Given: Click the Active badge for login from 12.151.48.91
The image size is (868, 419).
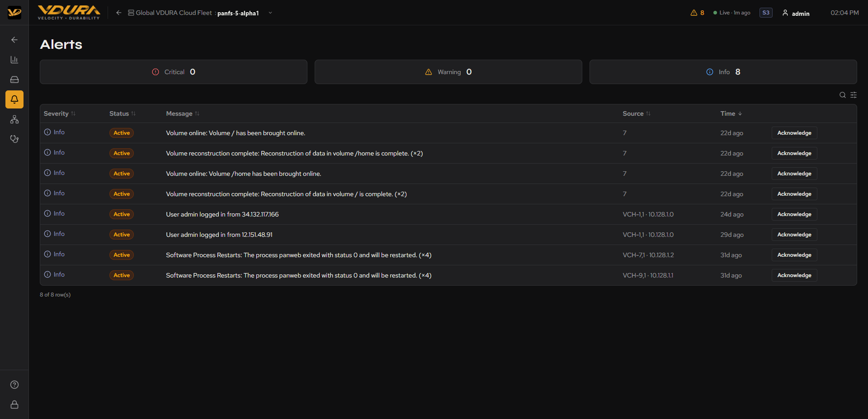Looking at the screenshot, I should click(122, 235).
